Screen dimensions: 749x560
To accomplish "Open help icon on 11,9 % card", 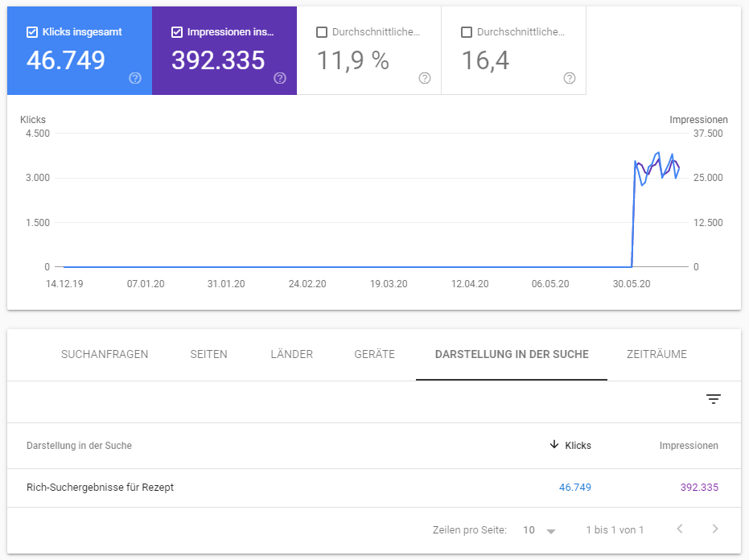I will [425, 78].
